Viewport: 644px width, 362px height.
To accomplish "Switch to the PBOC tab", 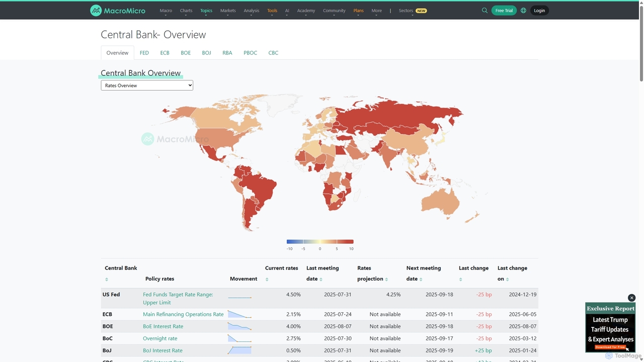I will point(251,53).
